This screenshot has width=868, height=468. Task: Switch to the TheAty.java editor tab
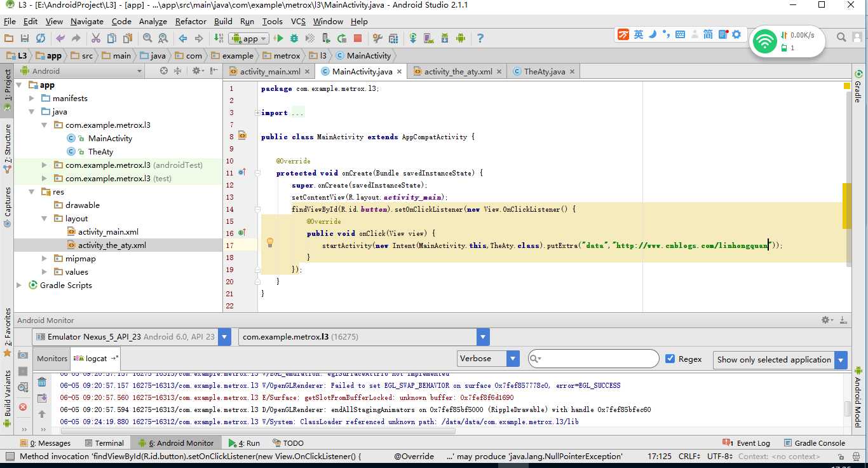point(544,71)
